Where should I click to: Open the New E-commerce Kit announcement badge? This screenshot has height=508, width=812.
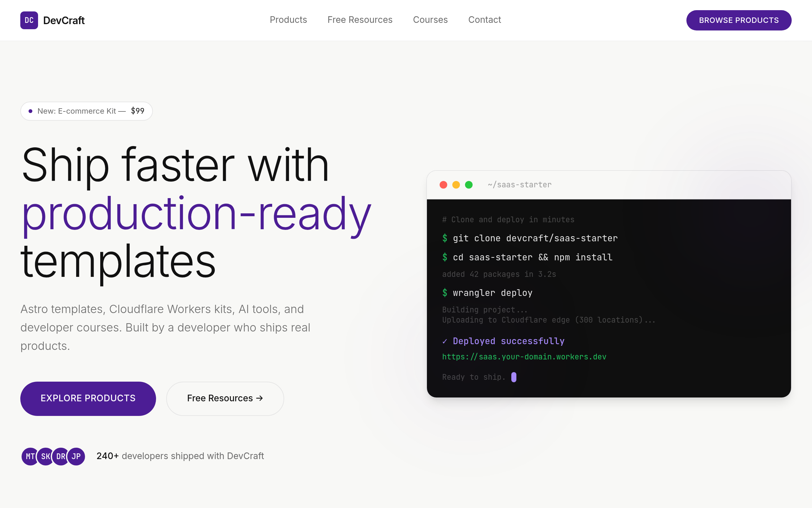coord(87,111)
